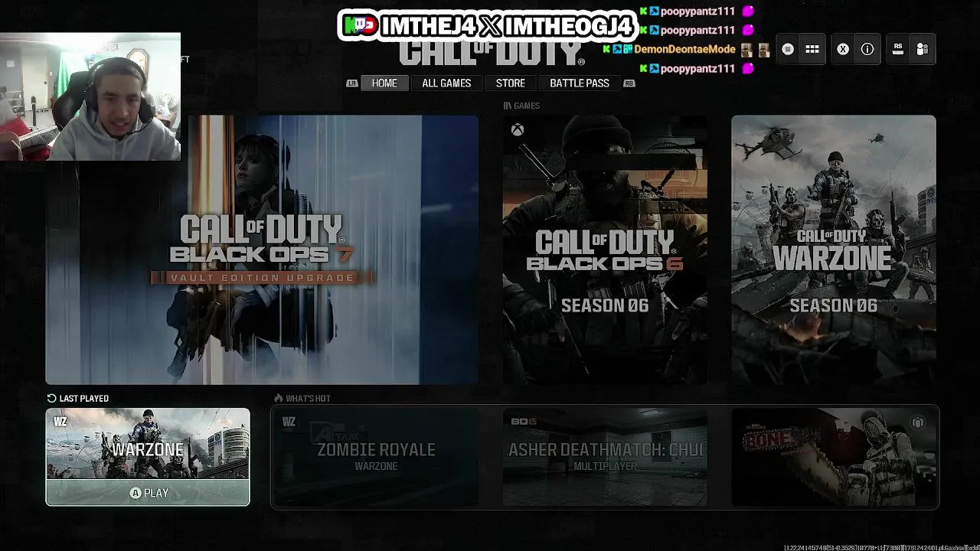Select the Black Ops 7 Vault Edition card
Screen dimensions: 980x551
click(262, 249)
